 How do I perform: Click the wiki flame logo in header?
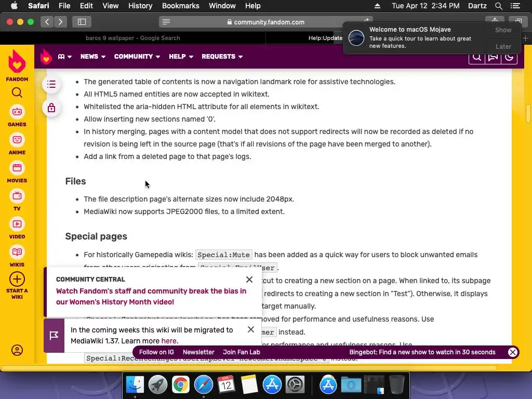click(x=46, y=56)
